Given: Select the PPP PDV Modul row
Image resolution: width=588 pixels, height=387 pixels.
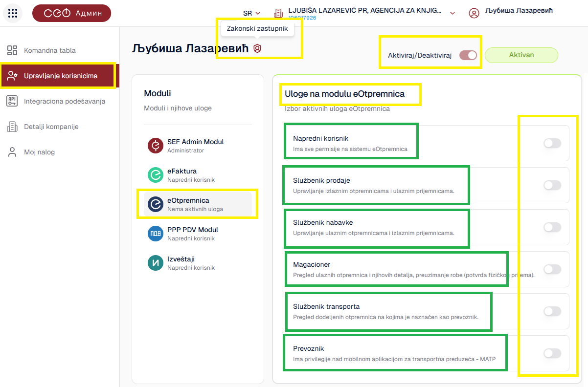Looking at the screenshot, I should pyautogui.click(x=198, y=234).
